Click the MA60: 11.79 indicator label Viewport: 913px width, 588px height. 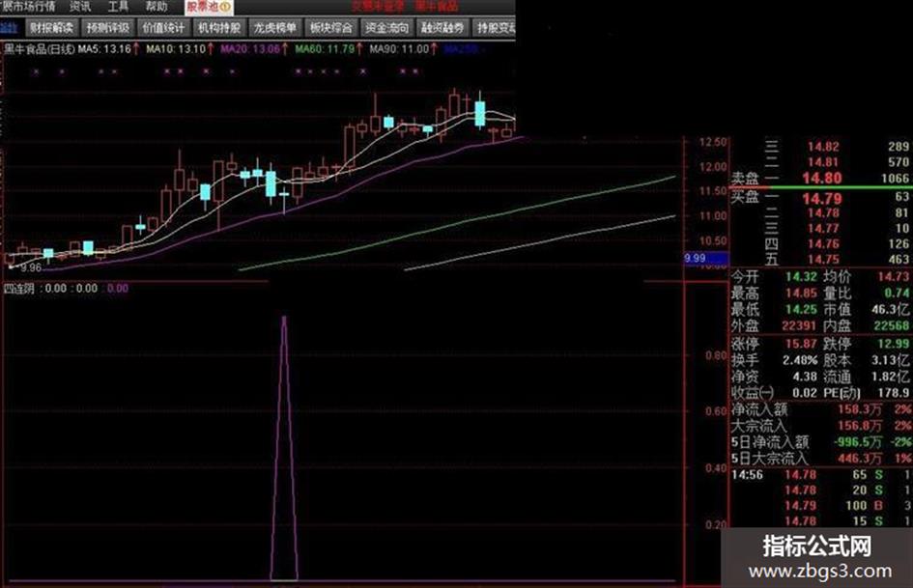coord(325,49)
